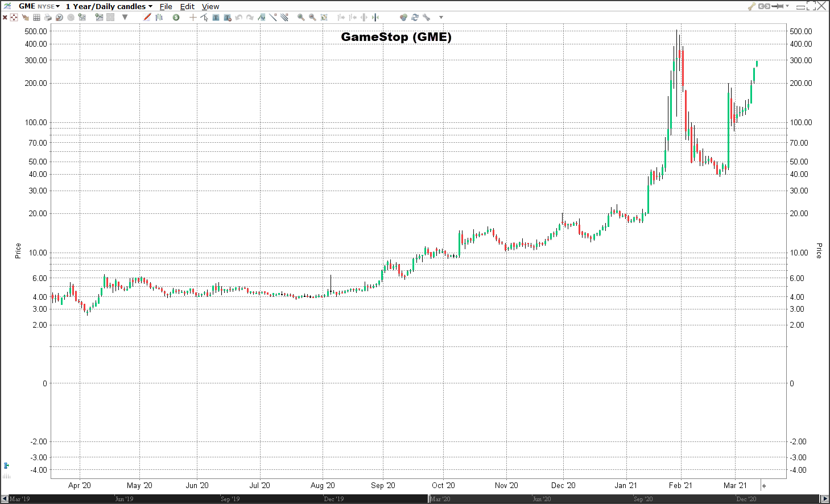Click the 'Feb '21' date axis label
830x504 pixels.
tap(680, 485)
